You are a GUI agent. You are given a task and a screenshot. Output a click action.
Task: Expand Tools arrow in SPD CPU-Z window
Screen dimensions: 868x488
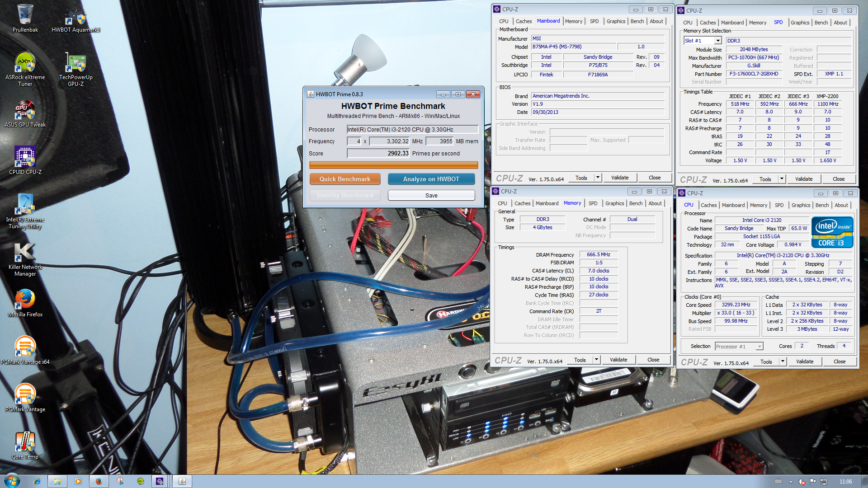pos(782,179)
